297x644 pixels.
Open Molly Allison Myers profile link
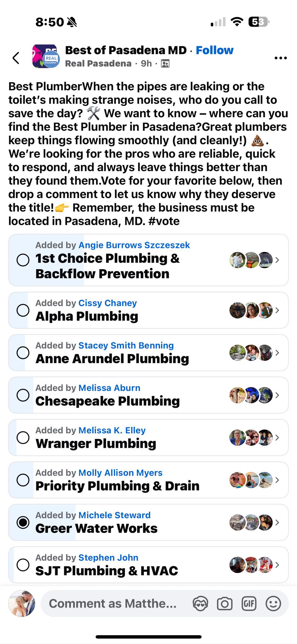click(120, 473)
